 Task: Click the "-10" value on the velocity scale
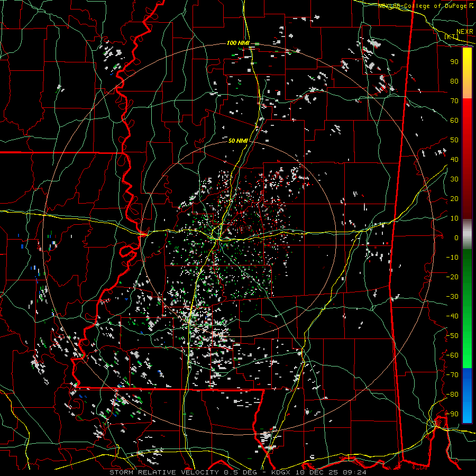coord(452,258)
